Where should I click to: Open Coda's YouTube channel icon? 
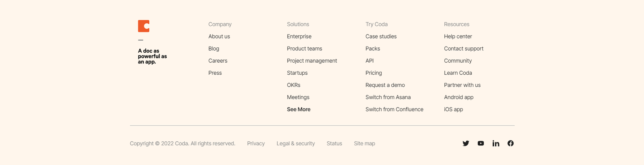coord(481,143)
